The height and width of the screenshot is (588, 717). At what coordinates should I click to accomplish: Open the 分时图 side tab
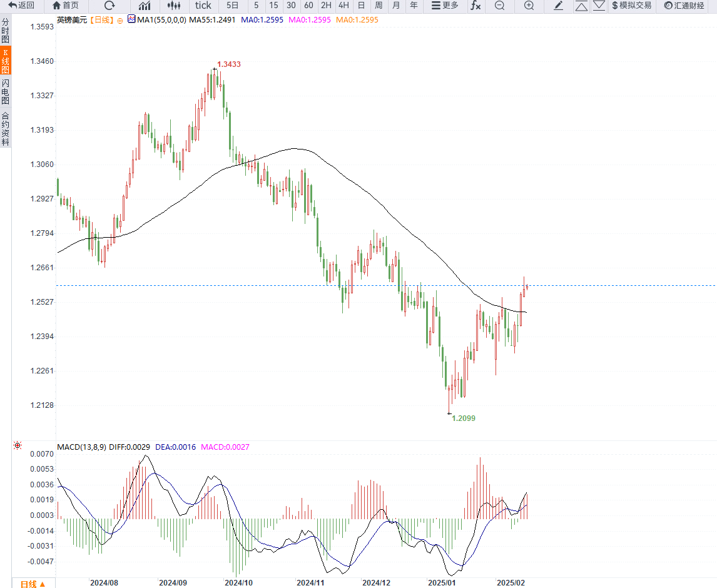6,30
